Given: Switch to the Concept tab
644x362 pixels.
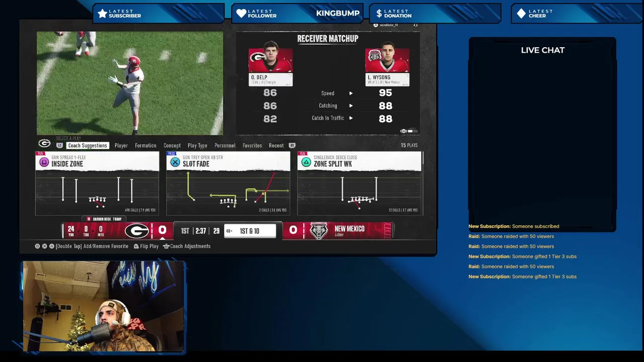Looking at the screenshot, I should pos(172,145).
